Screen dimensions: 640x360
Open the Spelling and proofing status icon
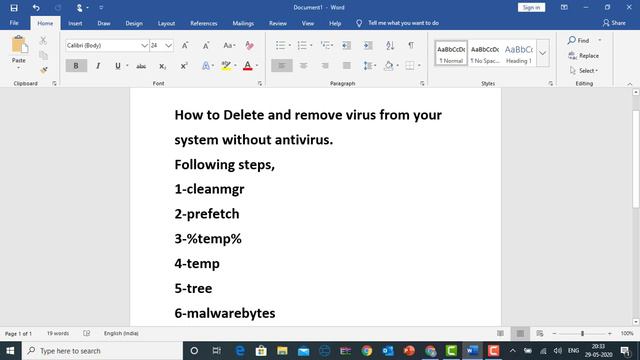pos(87,333)
